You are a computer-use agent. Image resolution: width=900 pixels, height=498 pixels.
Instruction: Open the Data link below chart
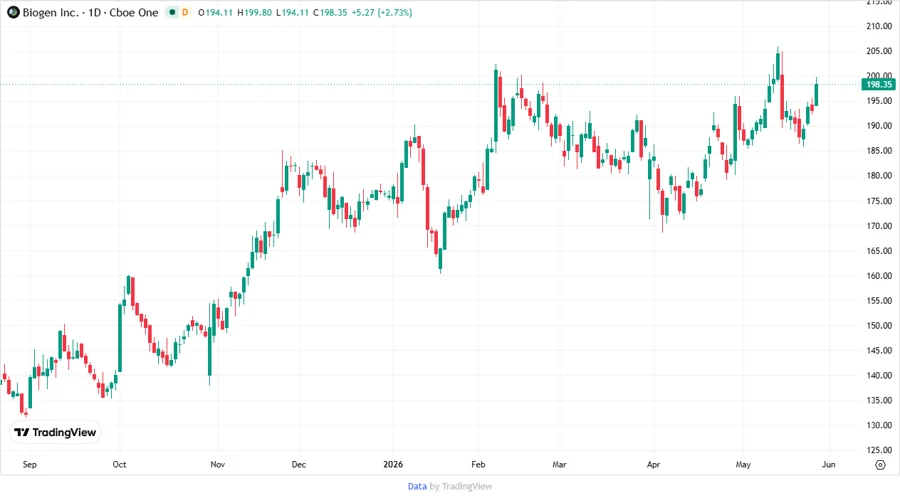click(417, 486)
